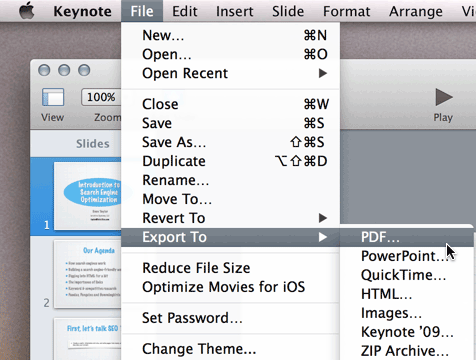Viewport: 476px width, 360px height.
Task: Export presentation to PDF…
Action: (407, 237)
